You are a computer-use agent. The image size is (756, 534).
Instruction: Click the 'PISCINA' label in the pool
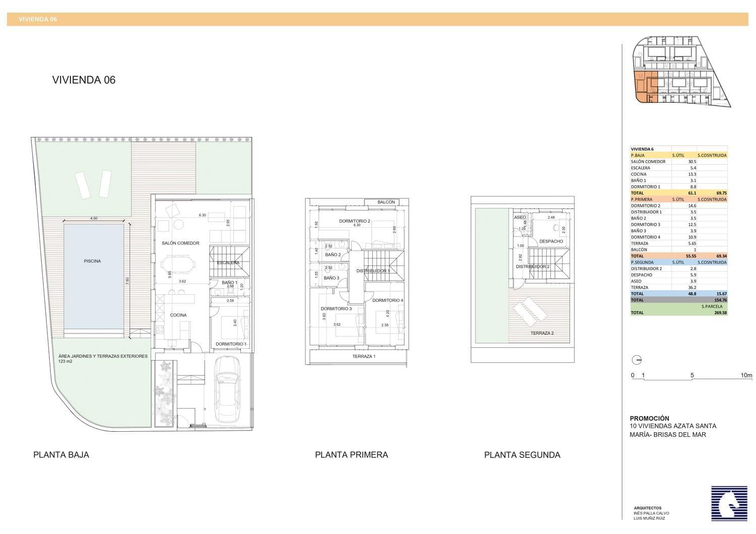(x=93, y=261)
